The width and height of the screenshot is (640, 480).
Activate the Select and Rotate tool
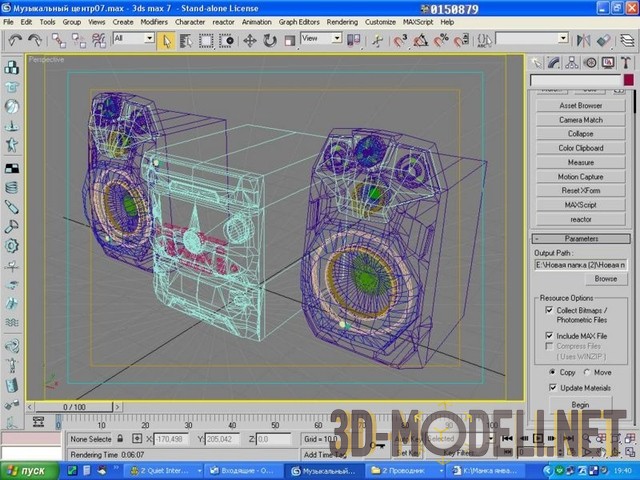[x=268, y=39]
